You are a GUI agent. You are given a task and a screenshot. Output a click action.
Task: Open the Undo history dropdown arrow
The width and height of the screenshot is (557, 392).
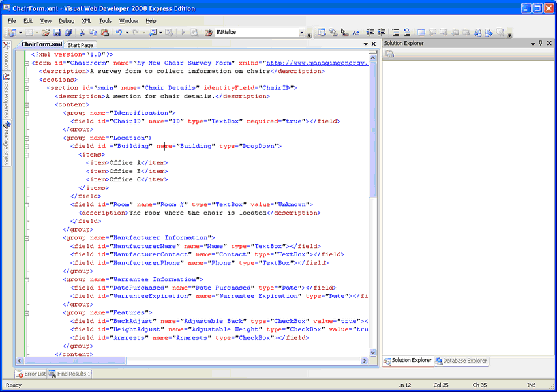[127, 33]
